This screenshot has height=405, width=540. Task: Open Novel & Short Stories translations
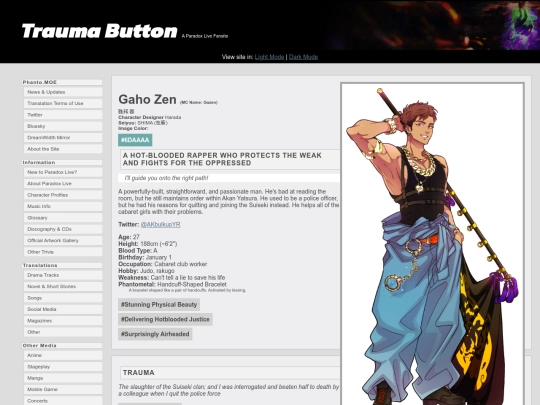[63, 286]
